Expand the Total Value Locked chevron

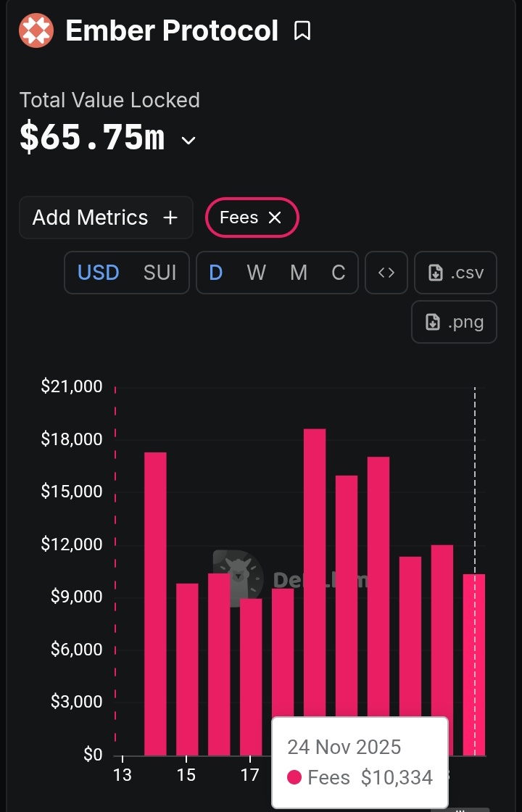point(189,141)
